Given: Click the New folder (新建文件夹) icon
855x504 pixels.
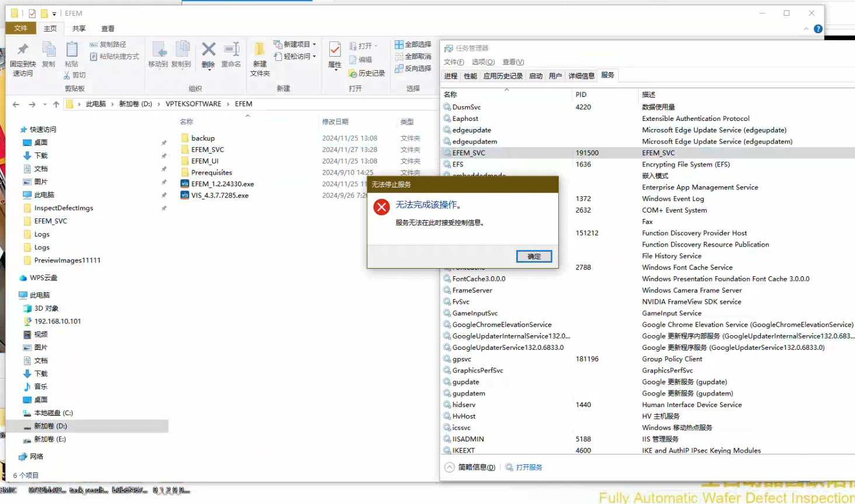Looking at the screenshot, I should point(259,49).
